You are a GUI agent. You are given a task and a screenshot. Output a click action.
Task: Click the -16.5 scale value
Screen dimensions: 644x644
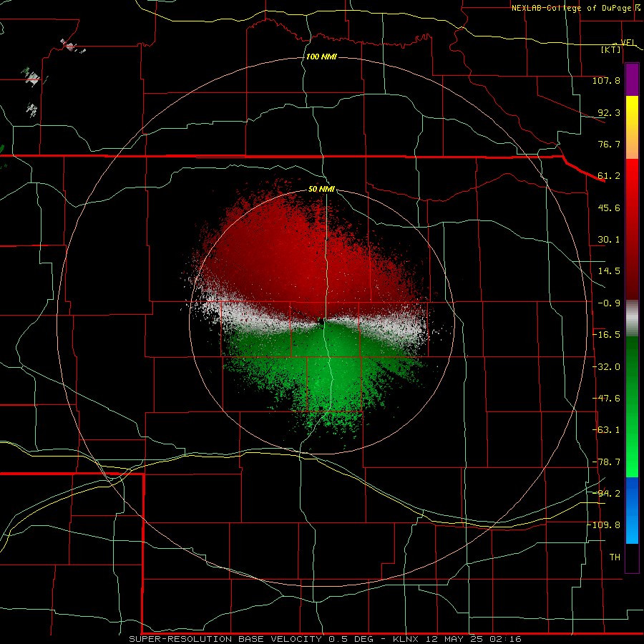606,335
